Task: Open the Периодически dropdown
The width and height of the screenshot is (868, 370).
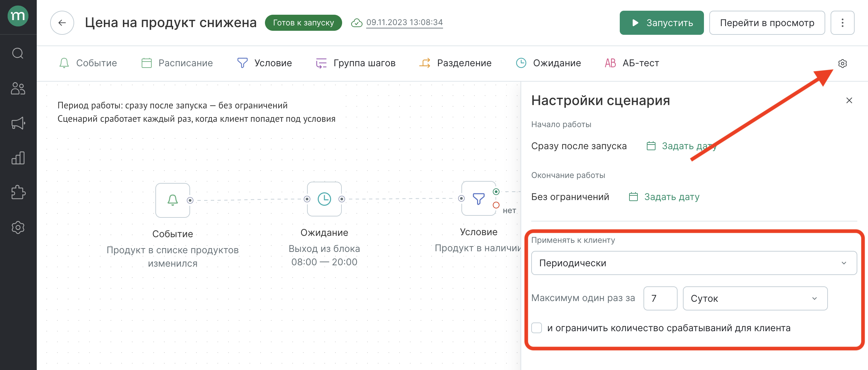Action: coord(694,263)
